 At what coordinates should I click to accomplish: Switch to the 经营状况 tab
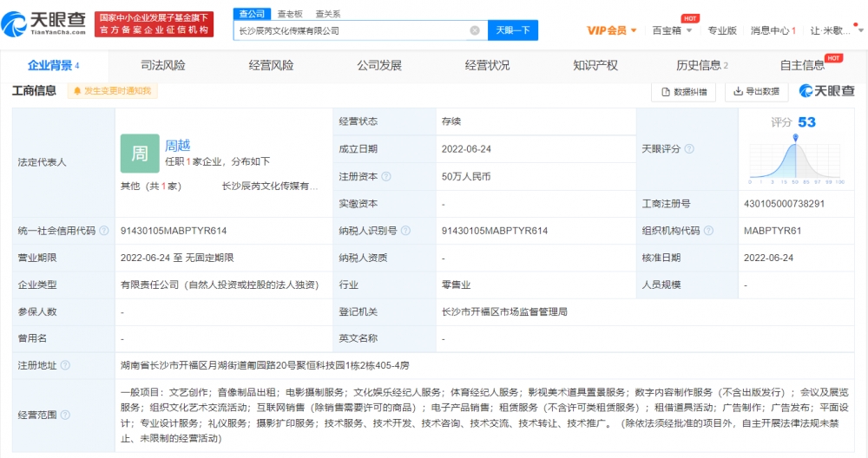tap(487, 65)
